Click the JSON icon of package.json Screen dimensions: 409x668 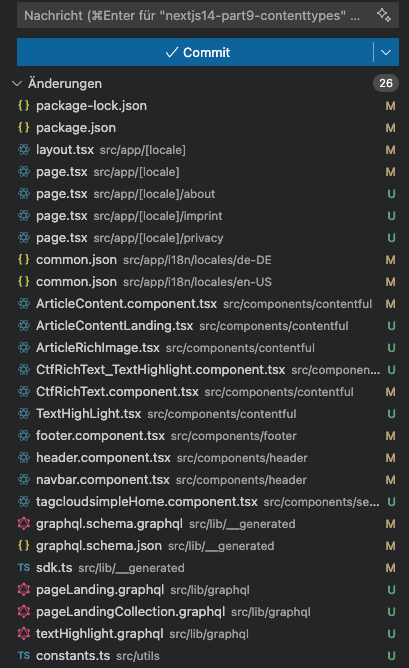[24, 127]
